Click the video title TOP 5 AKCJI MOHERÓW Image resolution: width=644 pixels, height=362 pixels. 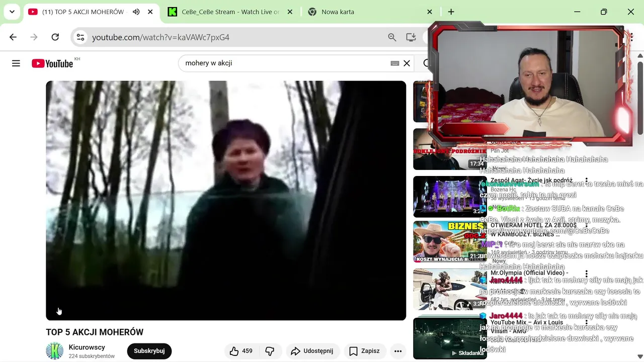(x=95, y=332)
